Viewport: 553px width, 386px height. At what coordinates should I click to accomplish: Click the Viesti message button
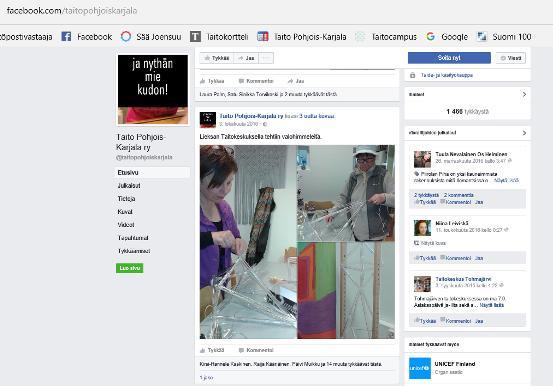click(511, 58)
